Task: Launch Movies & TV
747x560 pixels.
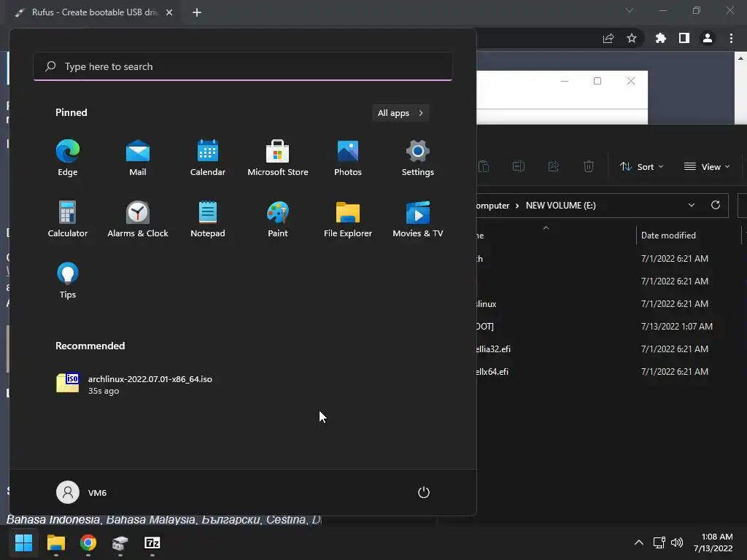Action: pos(418,219)
